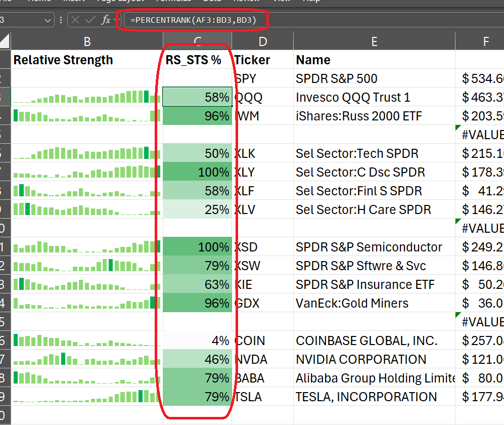Click 'Sel Sector:Finl S SPDR' name cell
Viewport: 504px width, 425px height.
pos(374,190)
